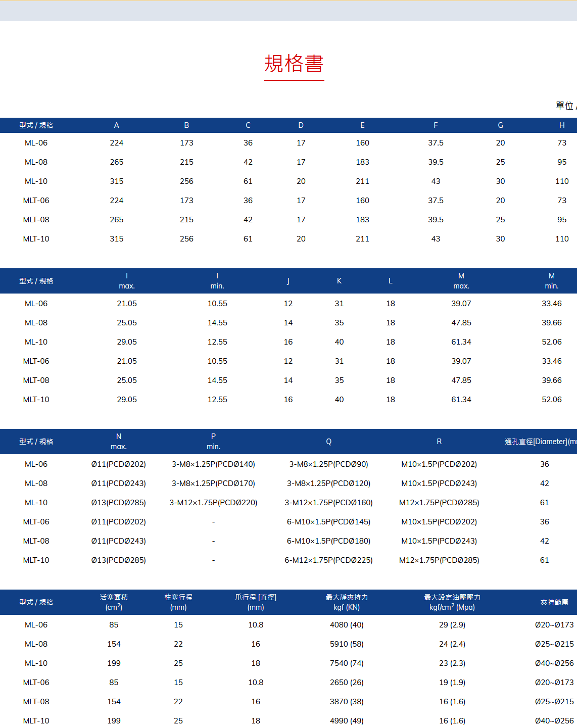
Task: Click the 4080 (40) clamping force value
Action: pos(347,625)
